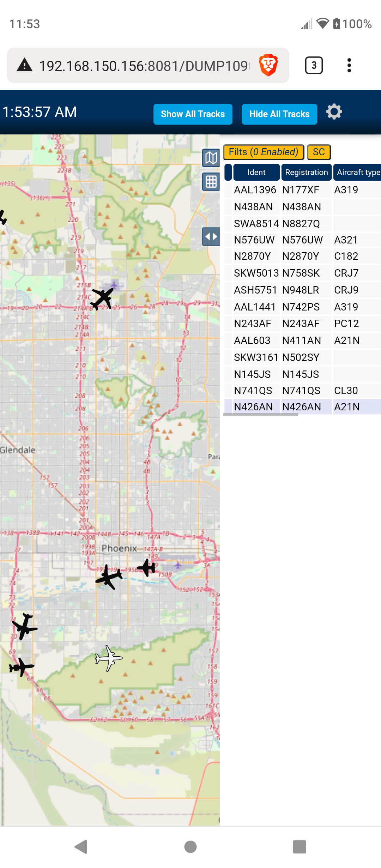Tap the browser address bar URL
Screen dimensions: 381x868
point(144,66)
